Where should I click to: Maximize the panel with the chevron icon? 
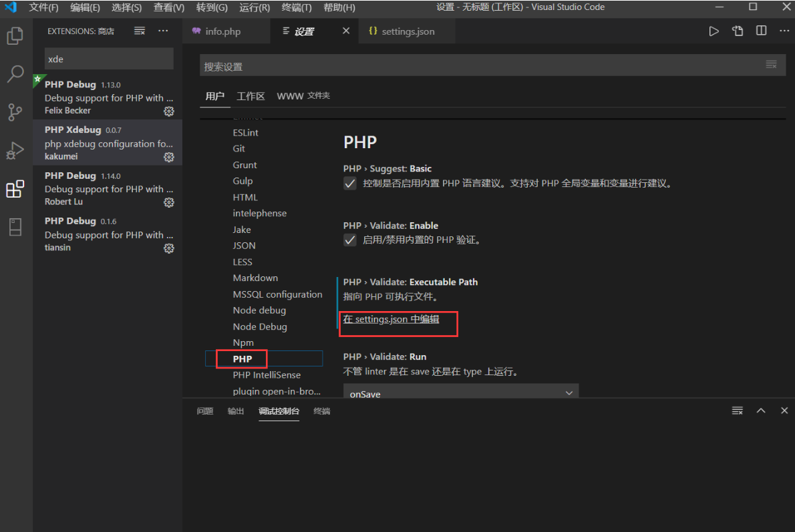(x=761, y=411)
